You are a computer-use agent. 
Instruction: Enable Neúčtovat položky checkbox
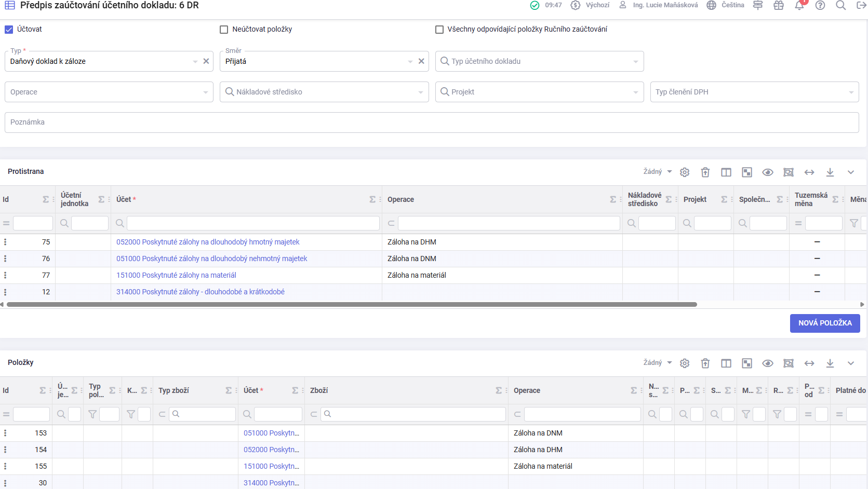click(x=224, y=30)
